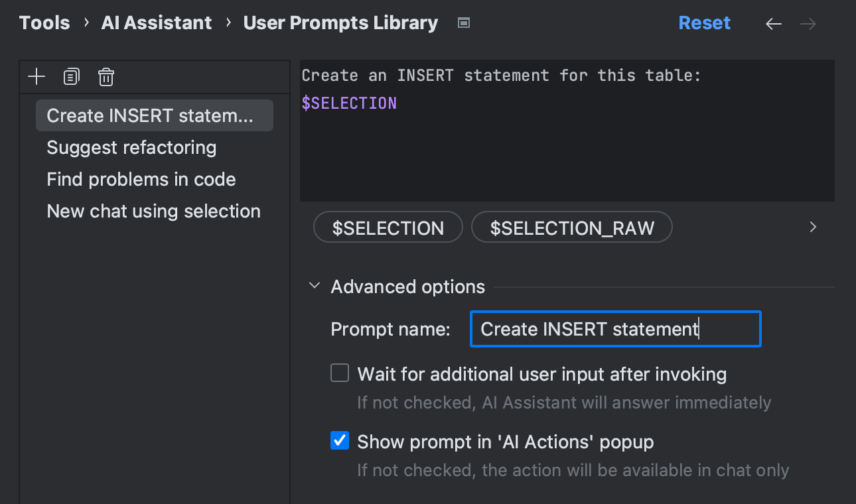The height and width of the screenshot is (504, 856).
Task: Expand more variables with the right chevron
Action: (813, 227)
